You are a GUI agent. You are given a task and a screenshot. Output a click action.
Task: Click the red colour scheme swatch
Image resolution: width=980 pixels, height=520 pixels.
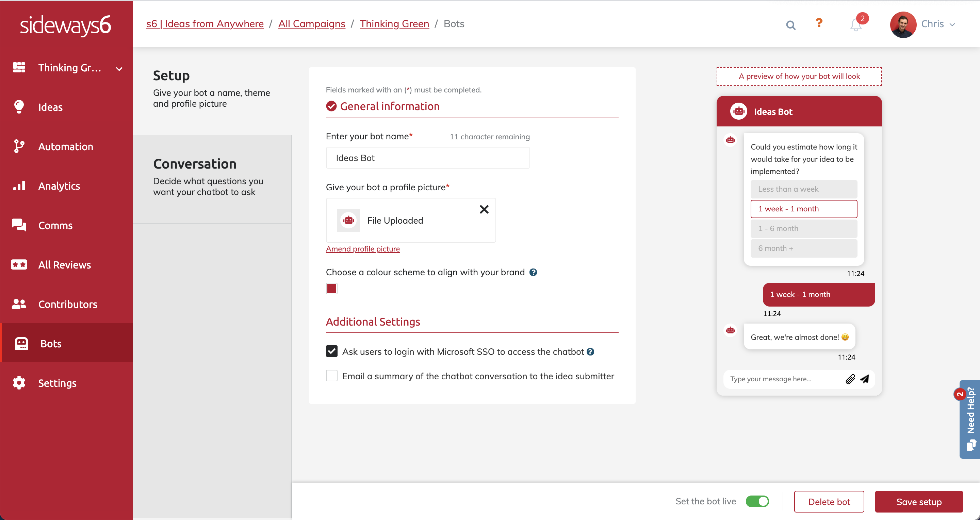coord(332,289)
